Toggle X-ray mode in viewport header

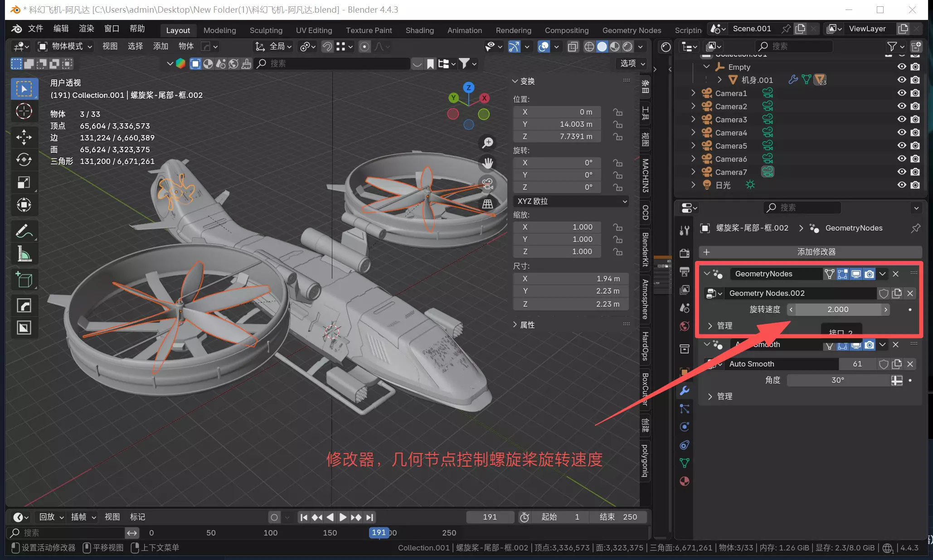click(573, 47)
